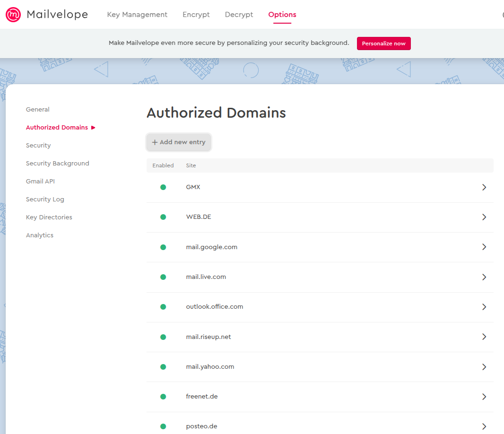Click the green status dot beside WEB.DE
This screenshot has width=504, height=434.
[x=163, y=217]
